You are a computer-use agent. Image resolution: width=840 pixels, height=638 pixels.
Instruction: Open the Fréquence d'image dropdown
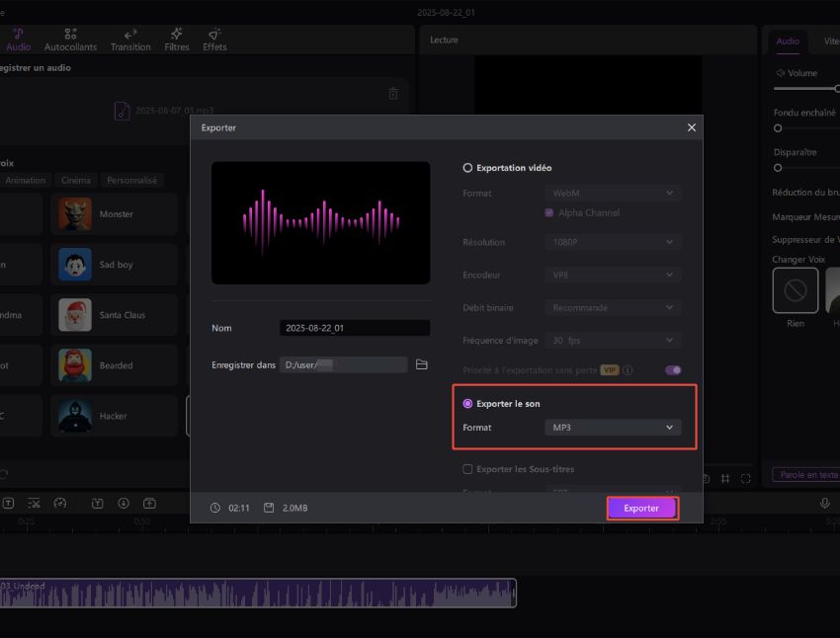point(613,338)
